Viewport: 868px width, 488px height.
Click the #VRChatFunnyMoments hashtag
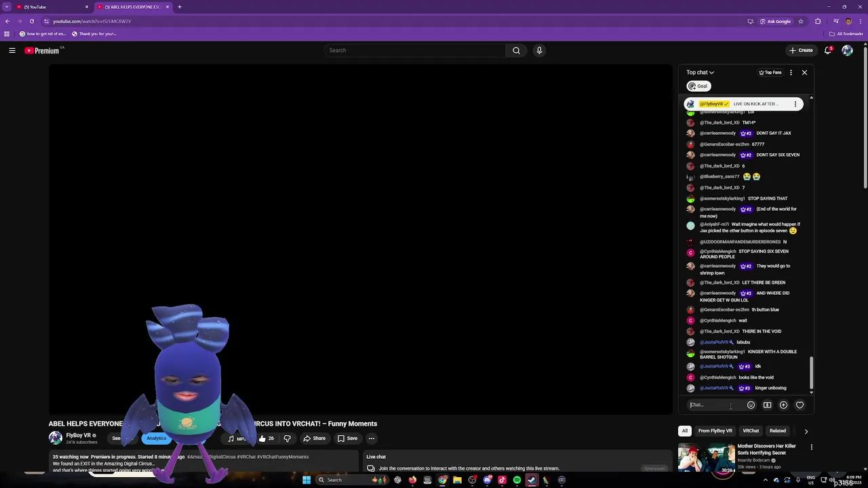(283, 457)
